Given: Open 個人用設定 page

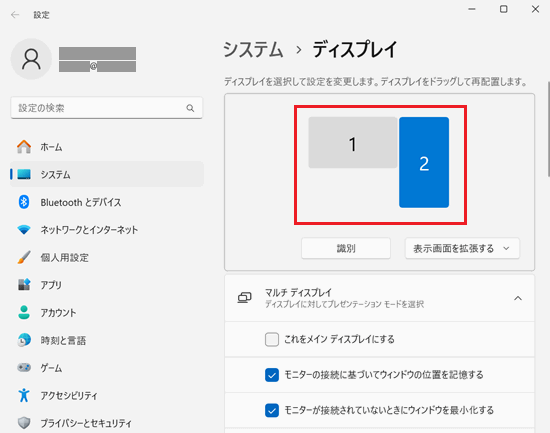Looking at the screenshot, I should click(x=107, y=257).
